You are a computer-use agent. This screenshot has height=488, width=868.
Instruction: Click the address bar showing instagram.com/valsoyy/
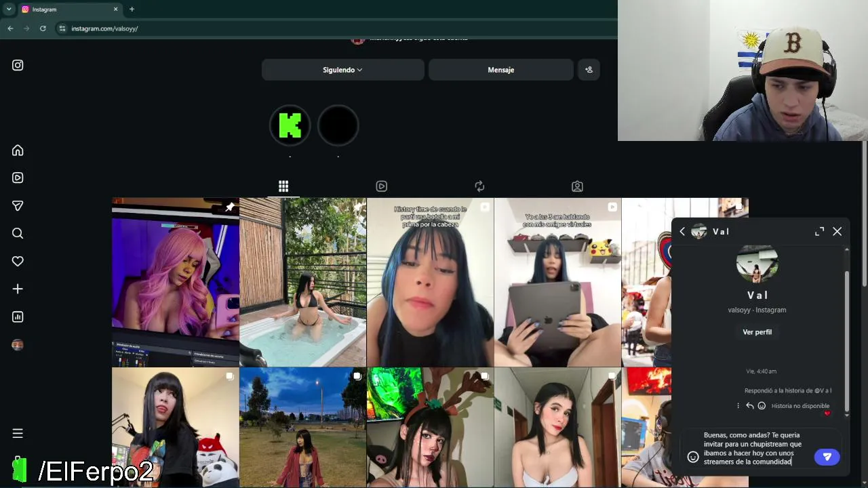[104, 28]
